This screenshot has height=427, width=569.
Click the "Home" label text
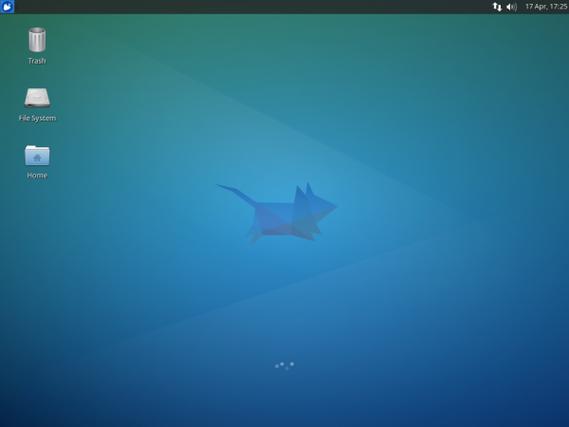[37, 176]
